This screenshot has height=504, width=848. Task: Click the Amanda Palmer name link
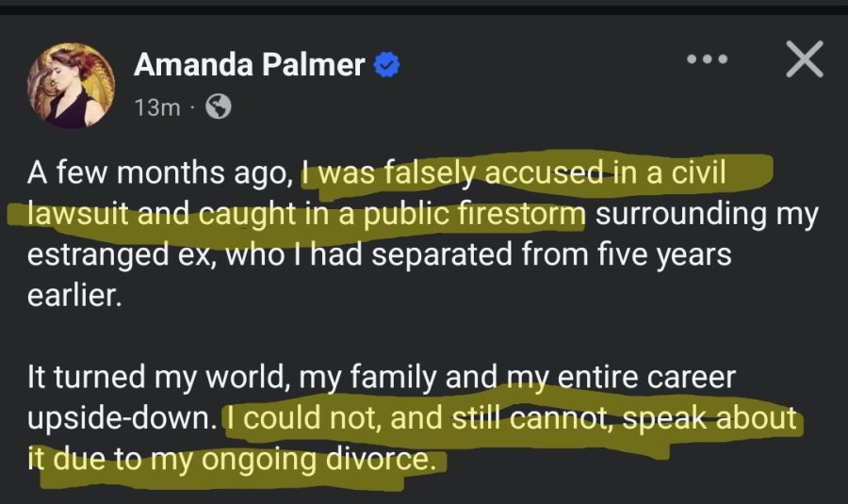pos(250,64)
